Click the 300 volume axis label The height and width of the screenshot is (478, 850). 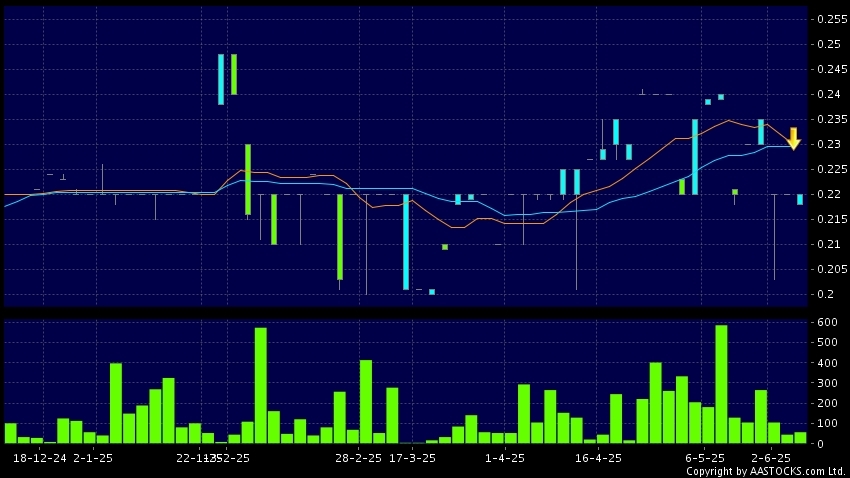[x=828, y=383]
